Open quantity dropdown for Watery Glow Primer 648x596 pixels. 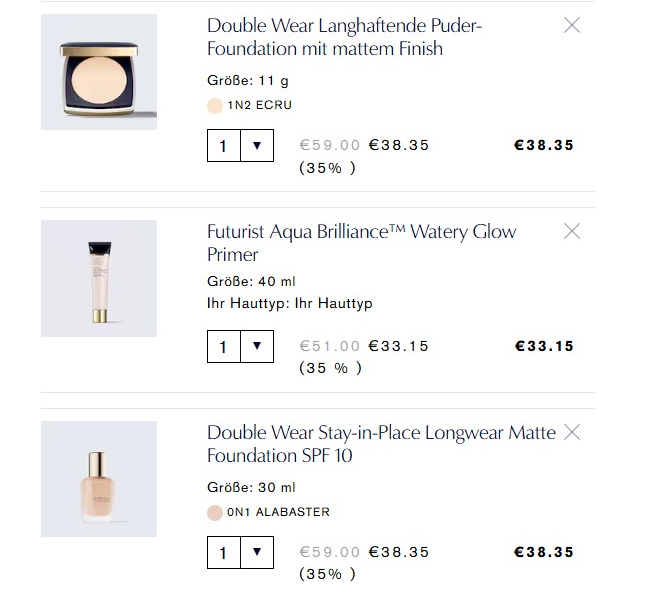pos(257,347)
